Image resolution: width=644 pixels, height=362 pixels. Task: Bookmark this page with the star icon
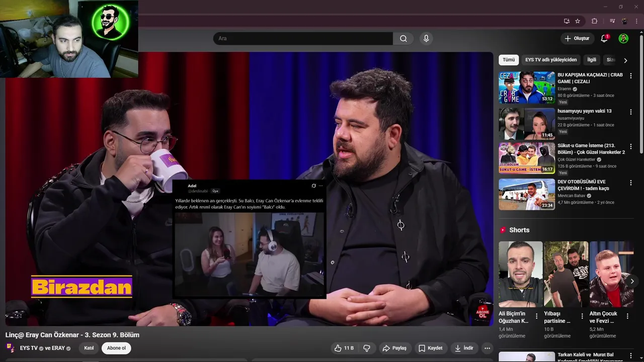pos(578,21)
